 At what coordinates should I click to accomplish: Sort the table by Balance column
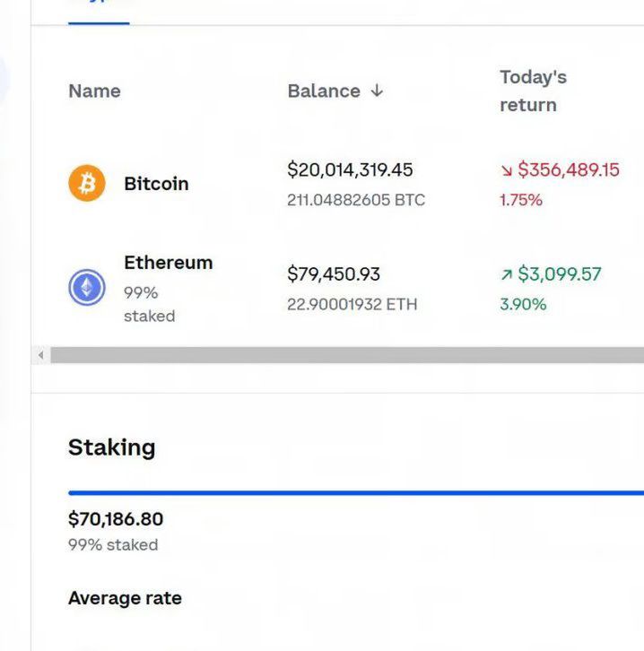click(324, 91)
